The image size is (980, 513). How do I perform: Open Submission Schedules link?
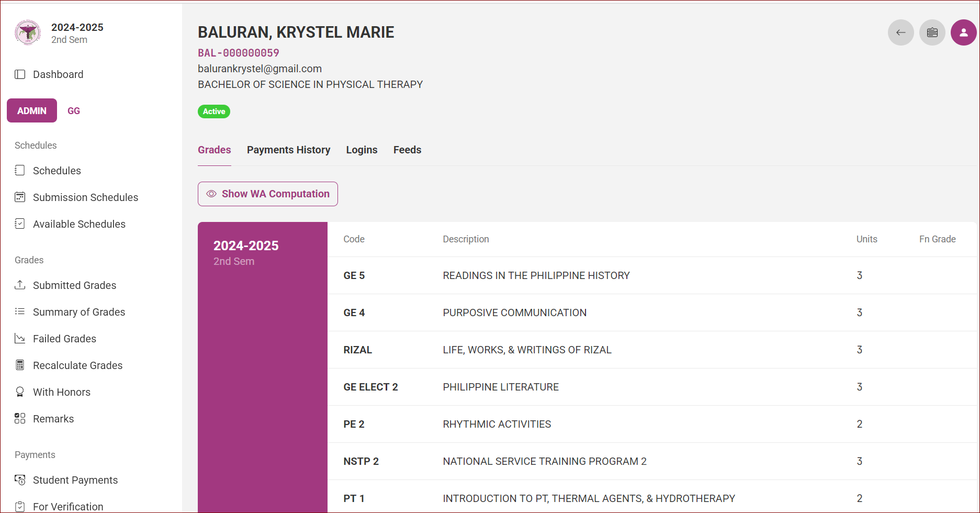[86, 197]
